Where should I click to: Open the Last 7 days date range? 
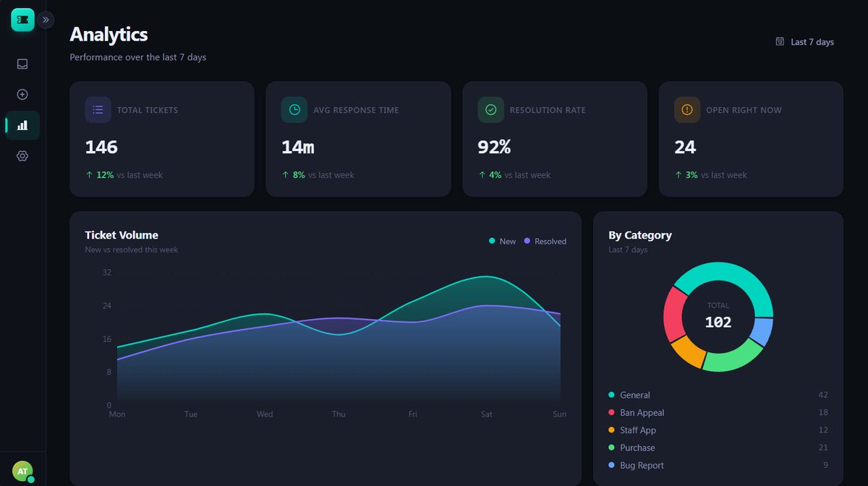(x=804, y=42)
